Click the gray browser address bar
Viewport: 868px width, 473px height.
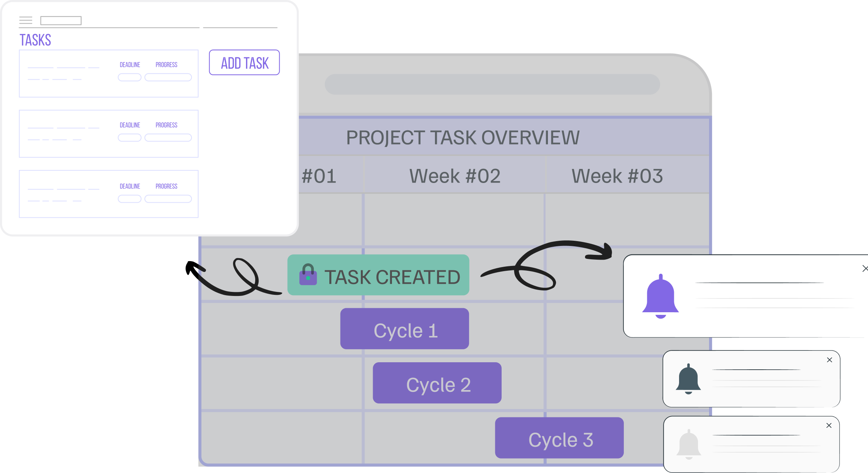tap(492, 84)
